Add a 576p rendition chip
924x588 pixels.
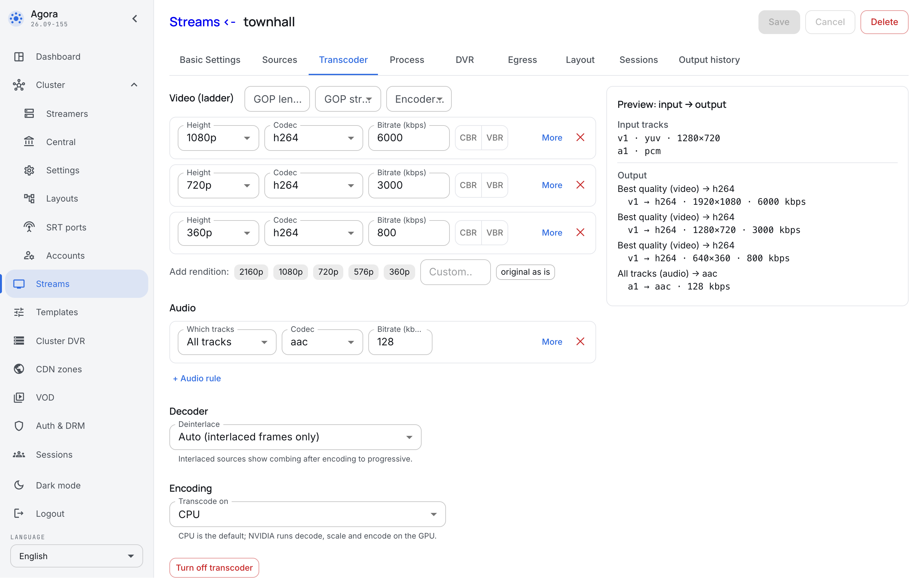tap(364, 272)
